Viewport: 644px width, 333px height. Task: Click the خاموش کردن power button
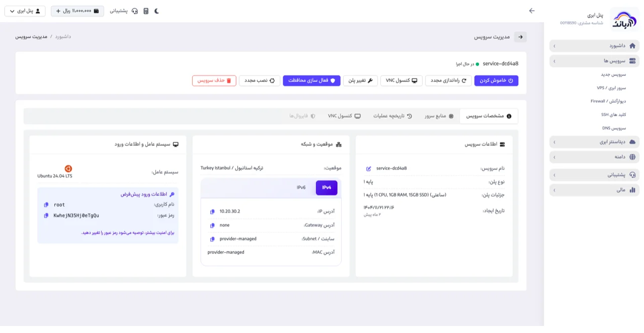[496, 80]
